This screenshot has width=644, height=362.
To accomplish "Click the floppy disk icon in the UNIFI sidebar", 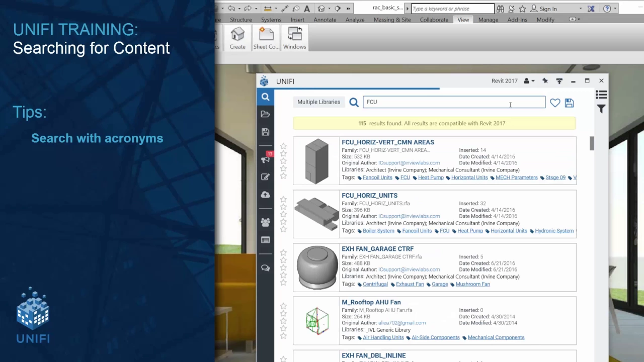I will 265,132.
